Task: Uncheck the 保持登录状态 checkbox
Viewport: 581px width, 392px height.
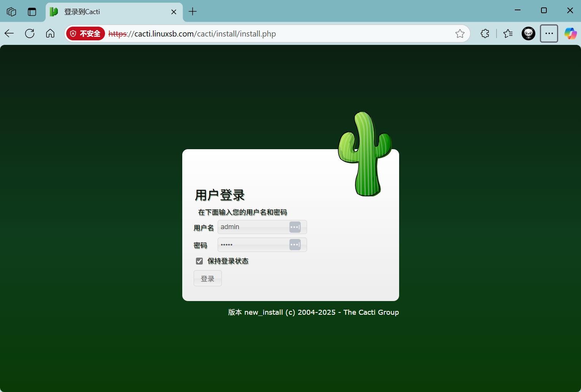Action: coord(199,261)
